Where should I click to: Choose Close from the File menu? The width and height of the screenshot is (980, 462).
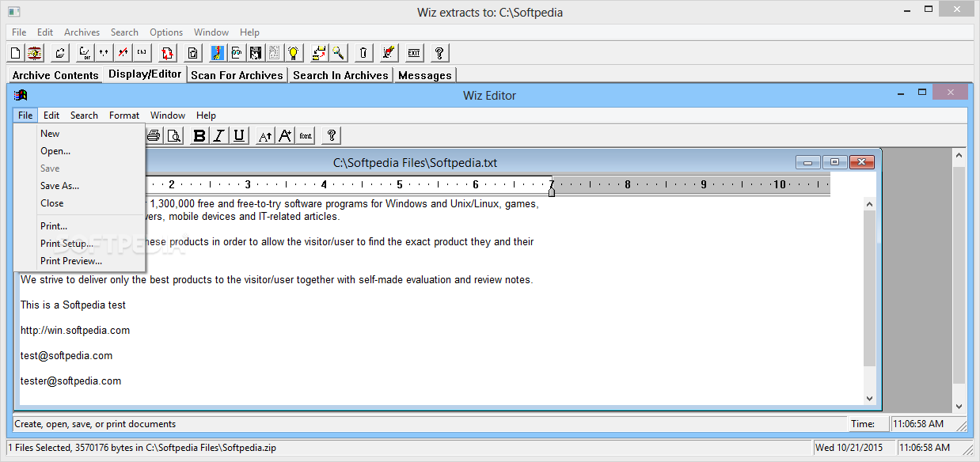pos(79,203)
